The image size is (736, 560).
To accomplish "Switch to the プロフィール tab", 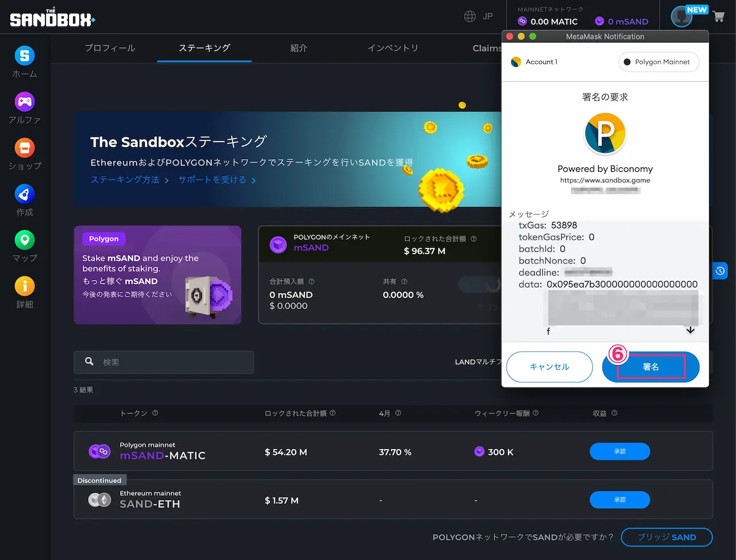I will coord(110,48).
